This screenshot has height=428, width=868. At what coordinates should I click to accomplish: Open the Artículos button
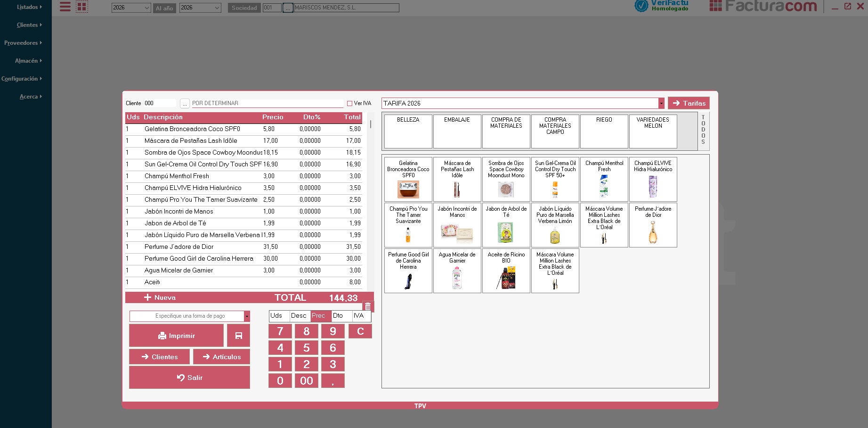222,357
